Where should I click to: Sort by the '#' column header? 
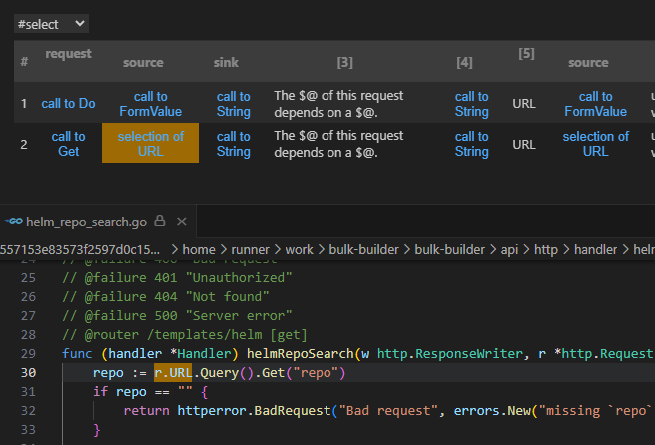click(x=24, y=62)
